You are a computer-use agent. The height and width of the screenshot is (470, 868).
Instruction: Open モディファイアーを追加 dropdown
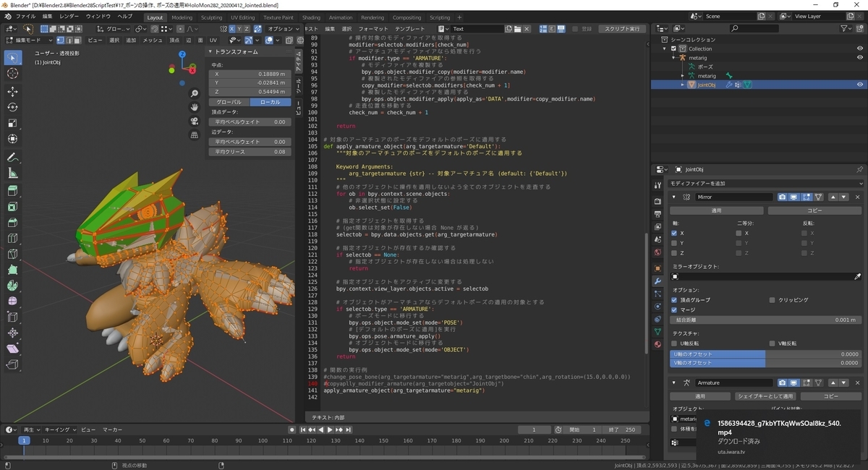tap(765, 184)
